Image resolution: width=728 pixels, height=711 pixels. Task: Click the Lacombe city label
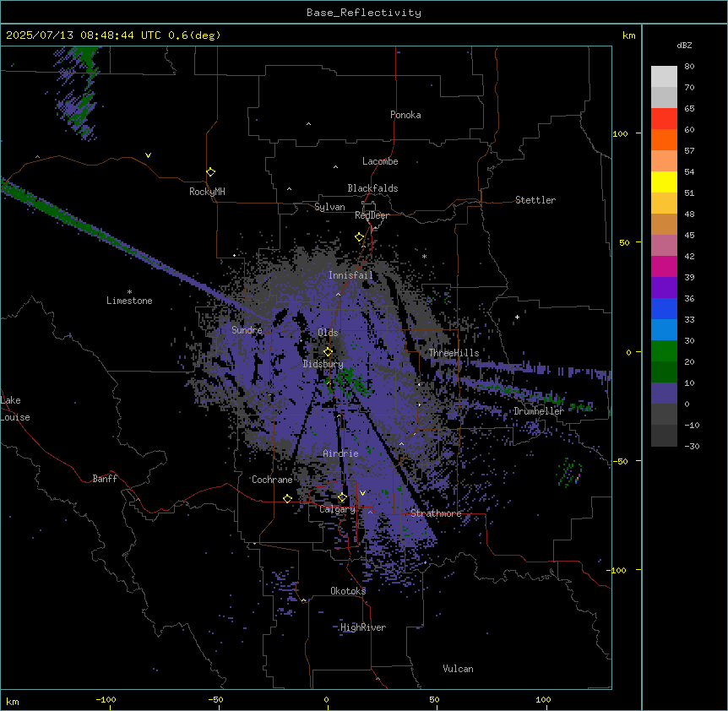(x=380, y=161)
